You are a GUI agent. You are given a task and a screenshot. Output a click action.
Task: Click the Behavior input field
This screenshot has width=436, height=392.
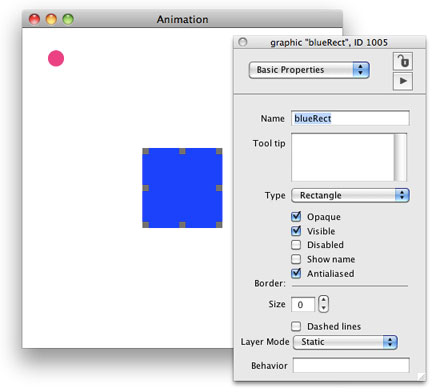coord(351,365)
